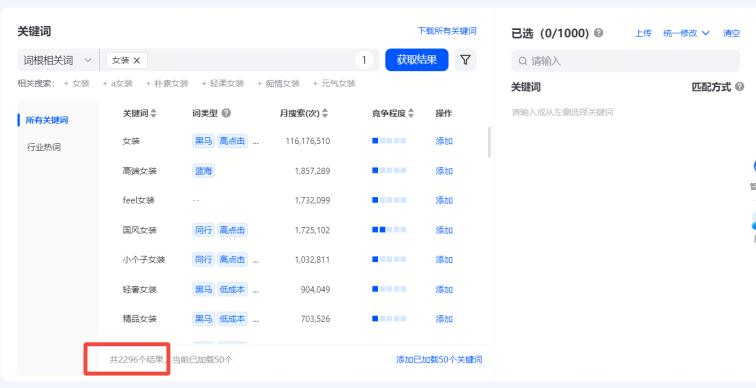Sort by 竞争程度 column arrows
The width and height of the screenshot is (756, 388).
(411, 113)
